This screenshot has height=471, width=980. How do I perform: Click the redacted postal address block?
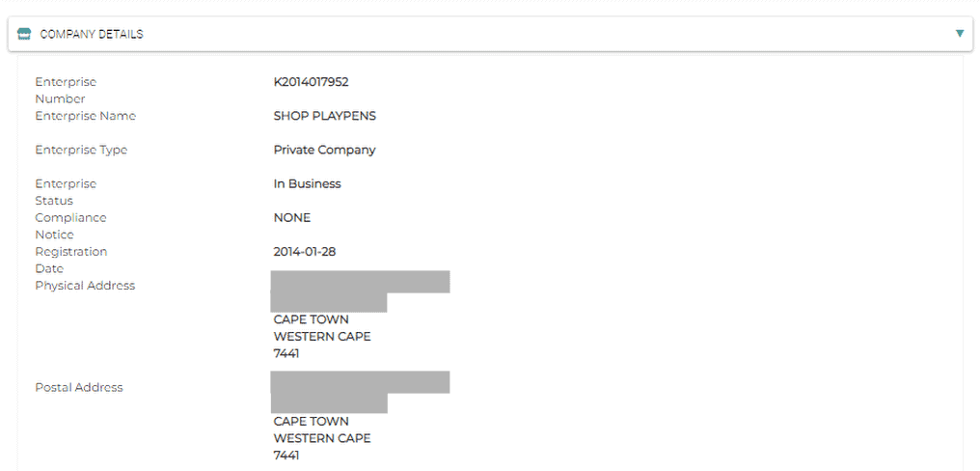click(359, 391)
